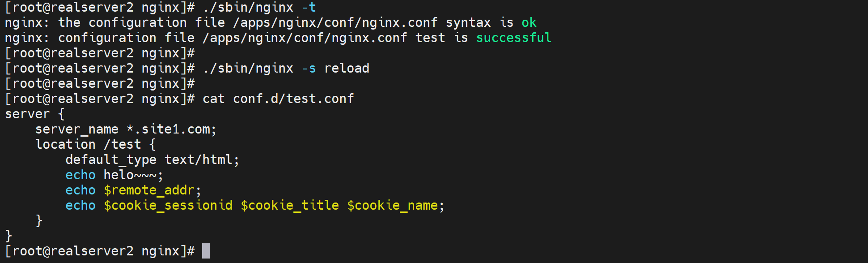Image resolution: width=868 pixels, height=263 pixels.
Task: Click the "server {" block opening line
Action: tap(34, 114)
